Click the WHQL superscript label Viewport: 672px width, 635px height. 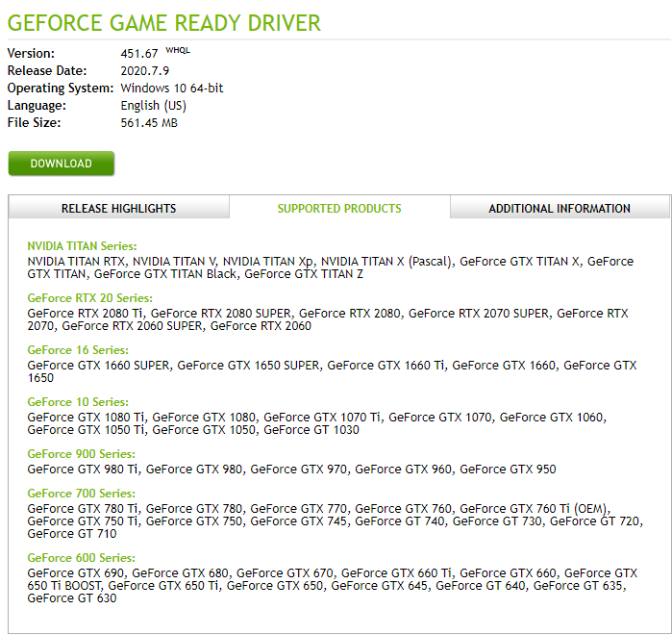[x=178, y=50]
